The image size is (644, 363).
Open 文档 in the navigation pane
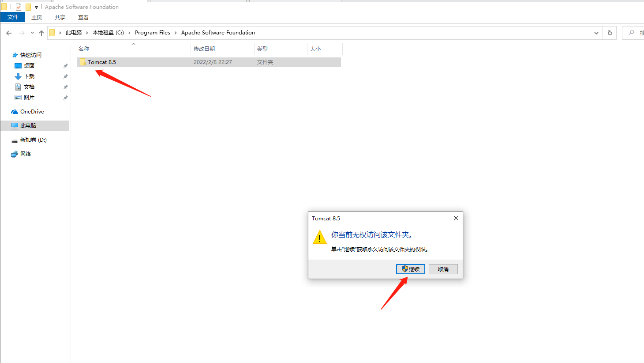coord(29,87)
